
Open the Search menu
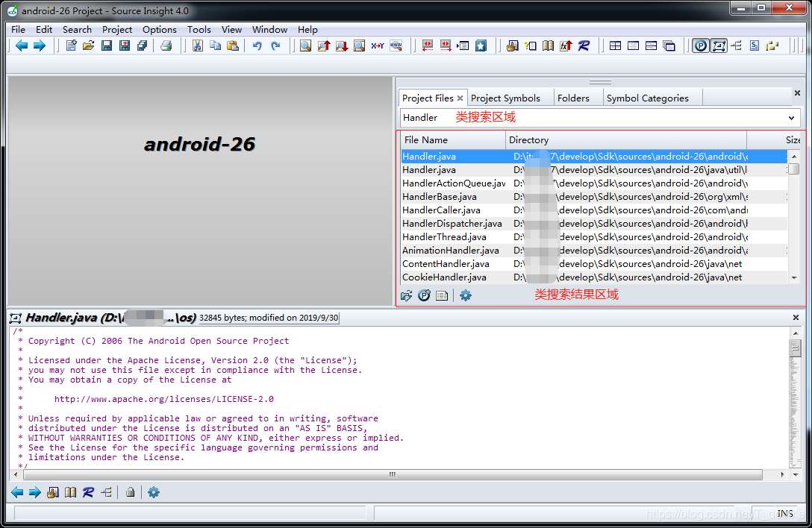tap(77, 30)
